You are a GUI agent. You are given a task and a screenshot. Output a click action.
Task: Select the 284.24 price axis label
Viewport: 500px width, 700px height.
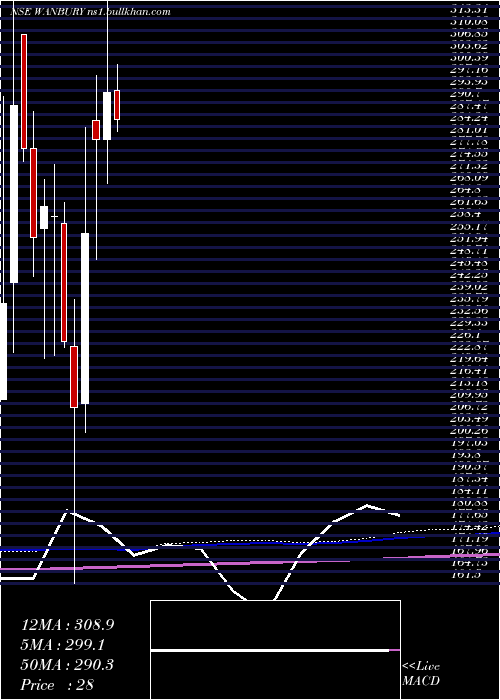click(x=470, y=117)
